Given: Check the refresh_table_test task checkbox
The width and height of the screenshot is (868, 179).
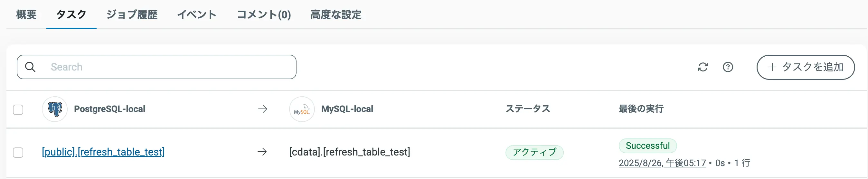Looking at the screenshot, I should point(18,152).
